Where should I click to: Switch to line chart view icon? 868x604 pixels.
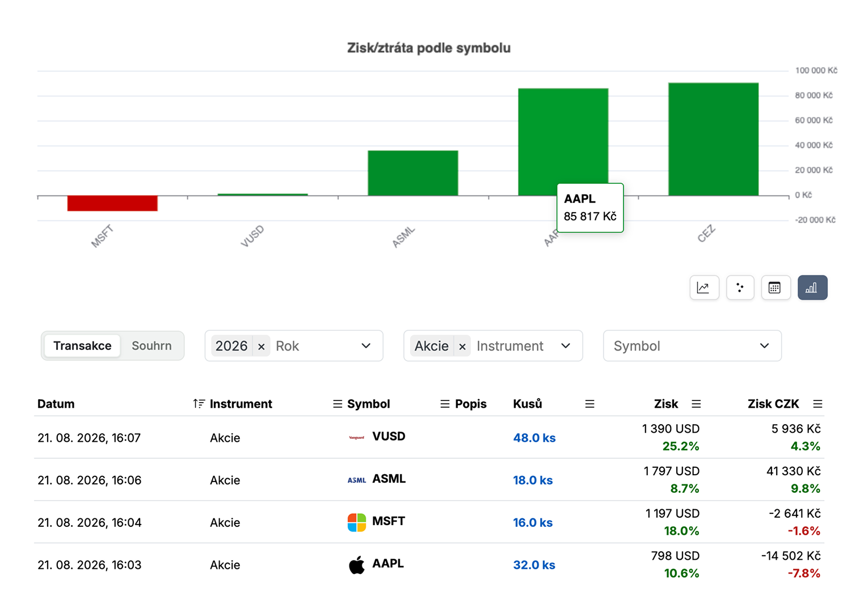click(x=704, y=288)
